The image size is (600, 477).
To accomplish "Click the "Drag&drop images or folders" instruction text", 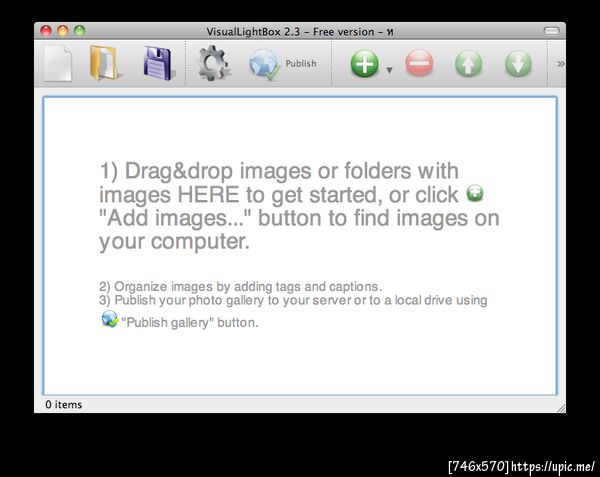I will 299,206.
